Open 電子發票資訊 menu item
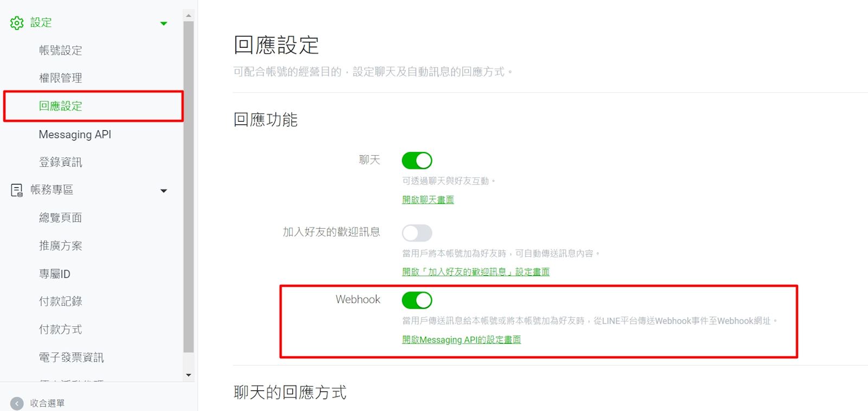Screen dimensions: 868x411 (x=71, y=358)
